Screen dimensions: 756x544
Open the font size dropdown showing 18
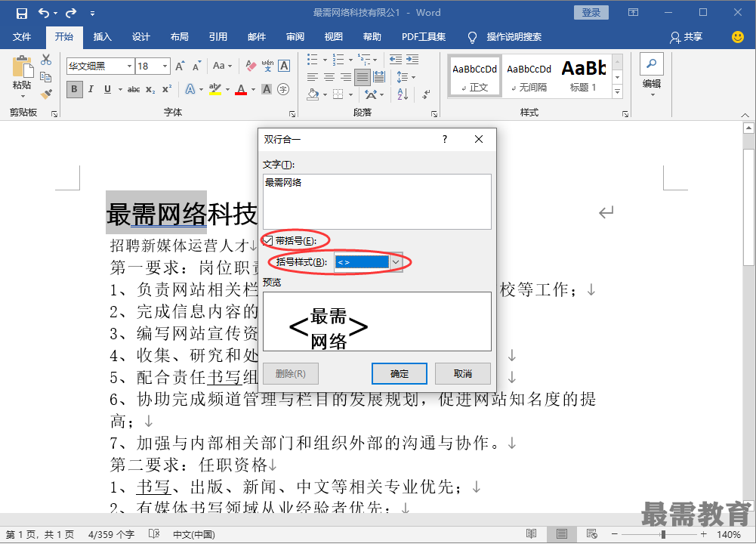(x=165, y=66)
